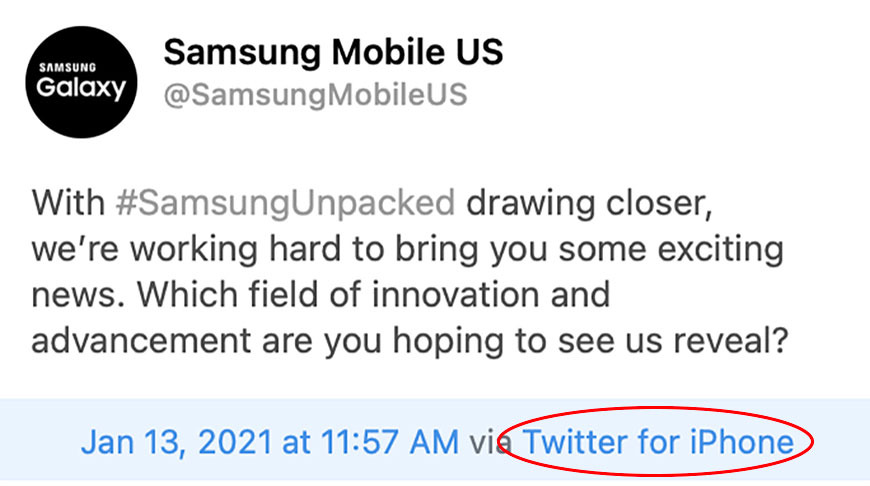This screenshot has width=870, height=486.
Task: Click the word 'via' in the footer
Action: click(x=483, y=442)
